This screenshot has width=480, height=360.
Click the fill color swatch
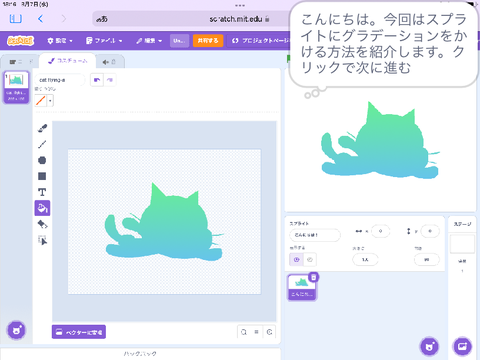click(x=41, y=100)
